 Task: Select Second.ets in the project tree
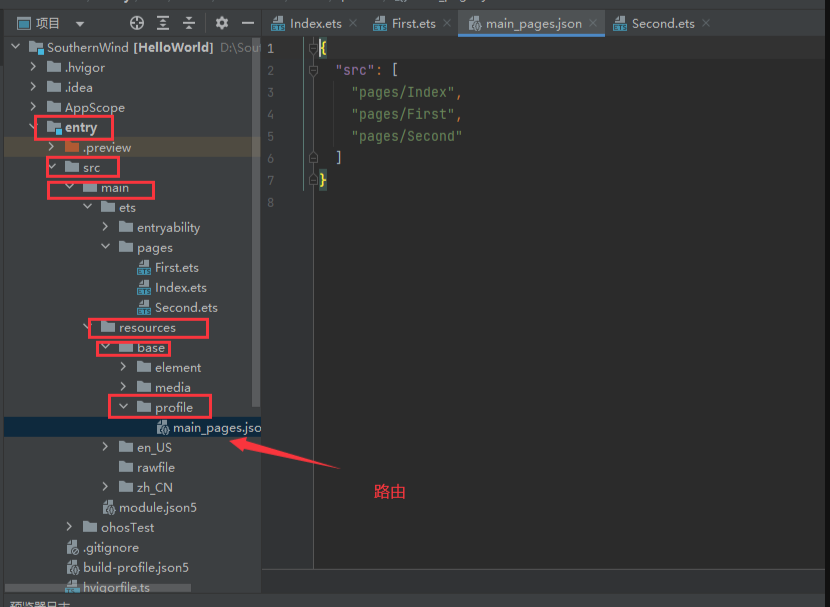pos(186,307)
